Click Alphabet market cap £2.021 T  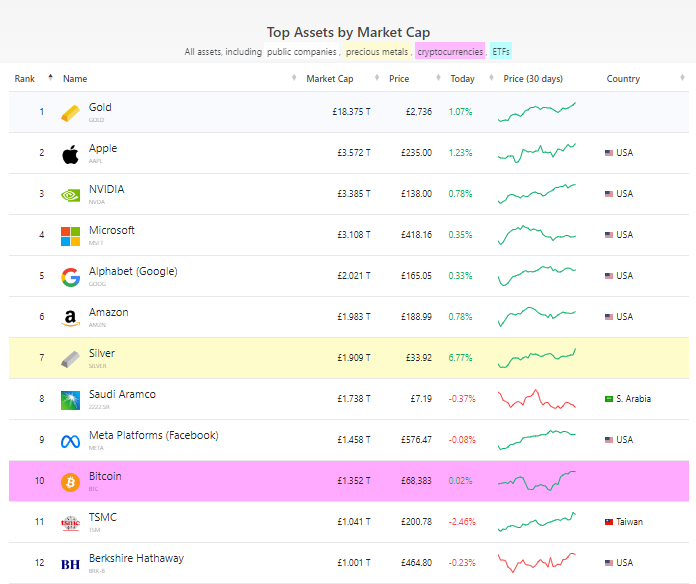[x=354, y=276]
